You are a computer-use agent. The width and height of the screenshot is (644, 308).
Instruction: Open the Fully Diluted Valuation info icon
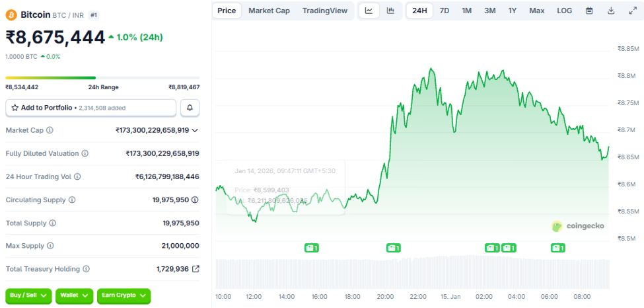[x=85, y=153]
